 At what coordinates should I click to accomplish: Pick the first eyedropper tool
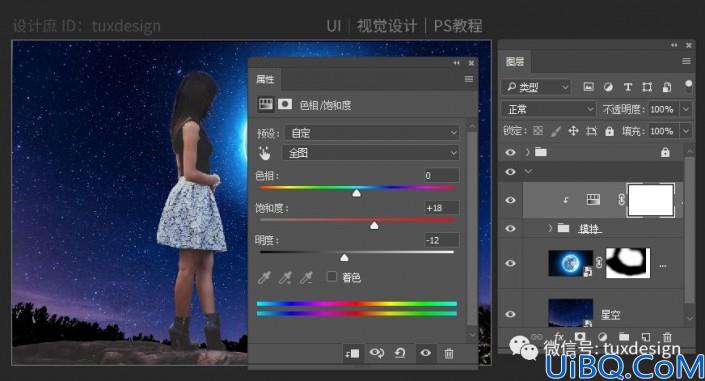pos(264,278)
